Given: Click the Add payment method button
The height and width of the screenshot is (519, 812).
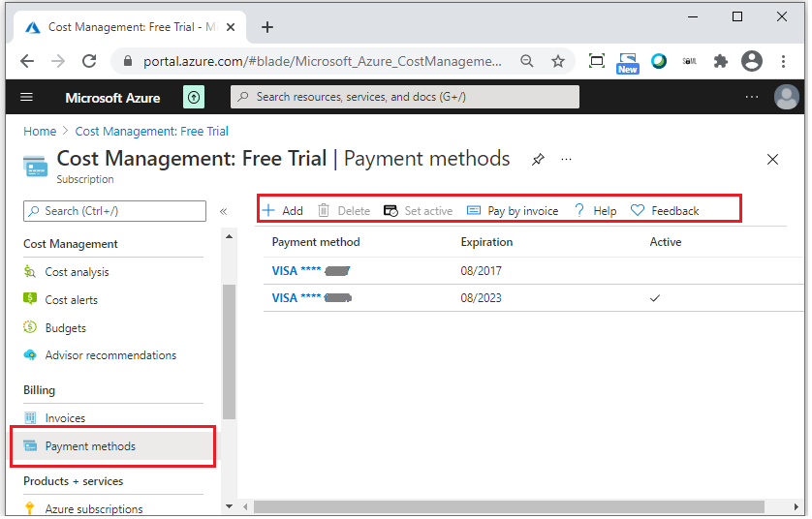Looking at the screenshot, I should [x=284, y=212].
